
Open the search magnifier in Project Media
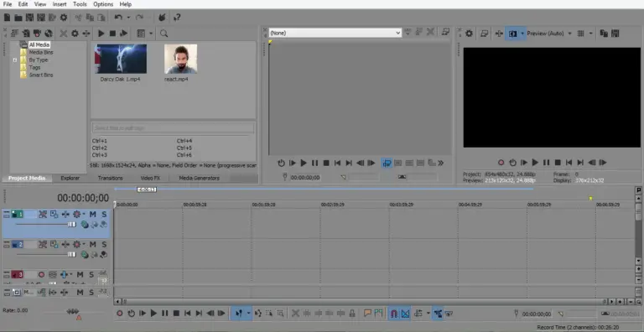pyautogui.click(x=164, y=34)
